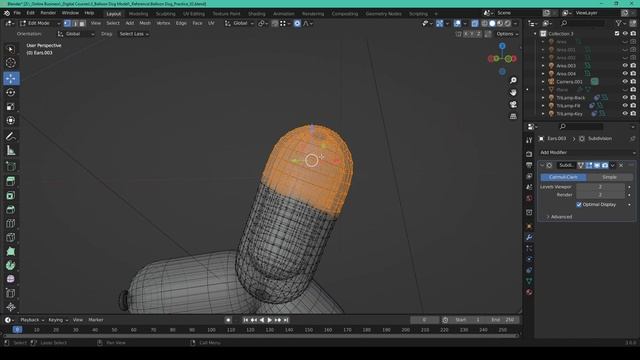Select the Knife tool
Screen dimensions: 640x360
point(11,238)
